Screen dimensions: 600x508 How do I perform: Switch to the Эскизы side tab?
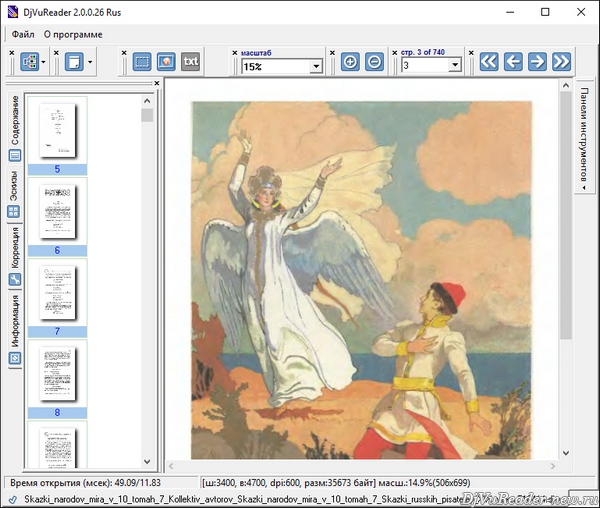click(15, 195)
